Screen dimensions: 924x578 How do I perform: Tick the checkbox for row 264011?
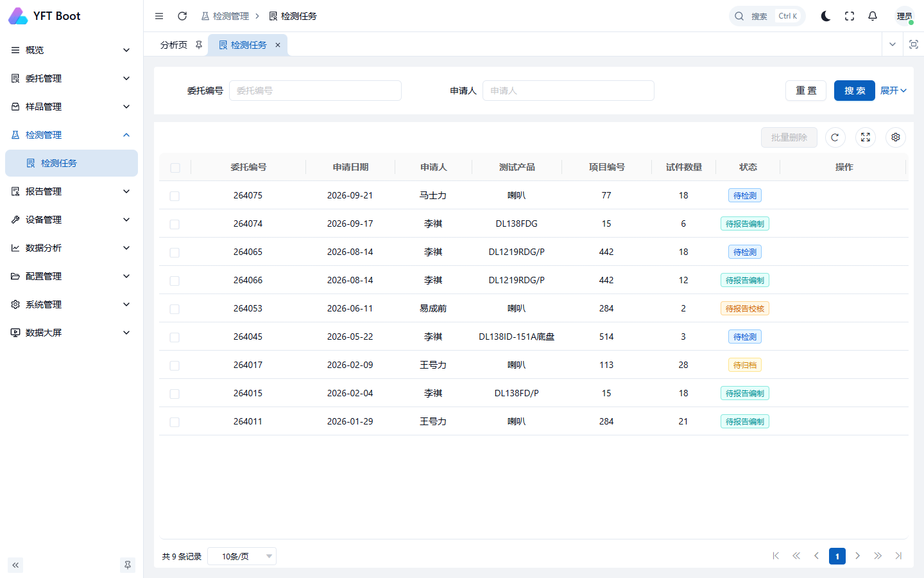(175, 422)
